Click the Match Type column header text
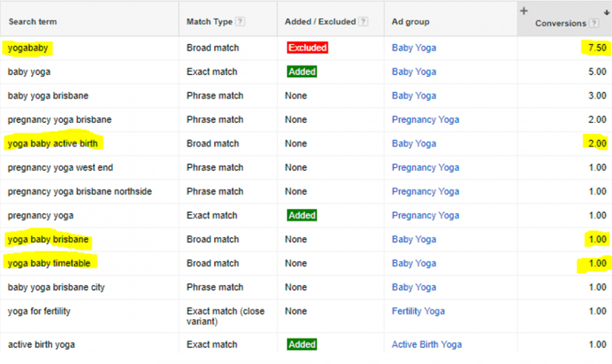Screen dimensions: 612x364 pos(209,22)
